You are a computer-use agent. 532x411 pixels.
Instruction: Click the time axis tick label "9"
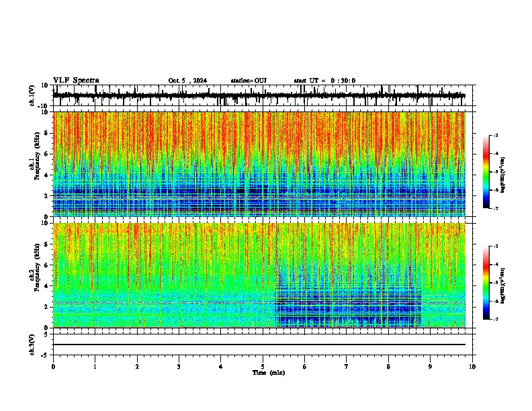pyautogui.click(x=430, y=367)
